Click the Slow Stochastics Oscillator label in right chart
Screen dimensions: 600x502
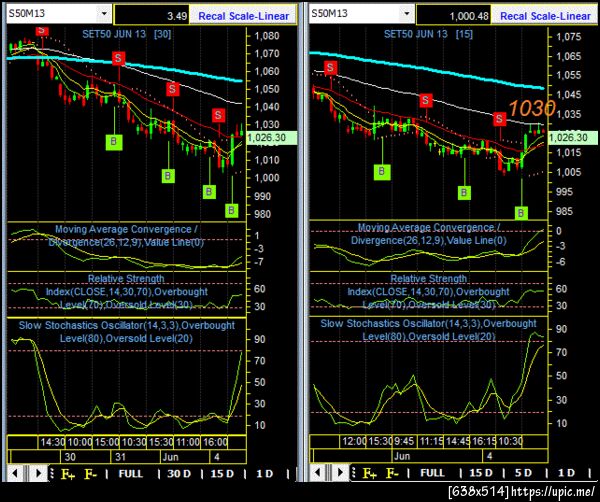pyautogui.click(x=429, y=330)
